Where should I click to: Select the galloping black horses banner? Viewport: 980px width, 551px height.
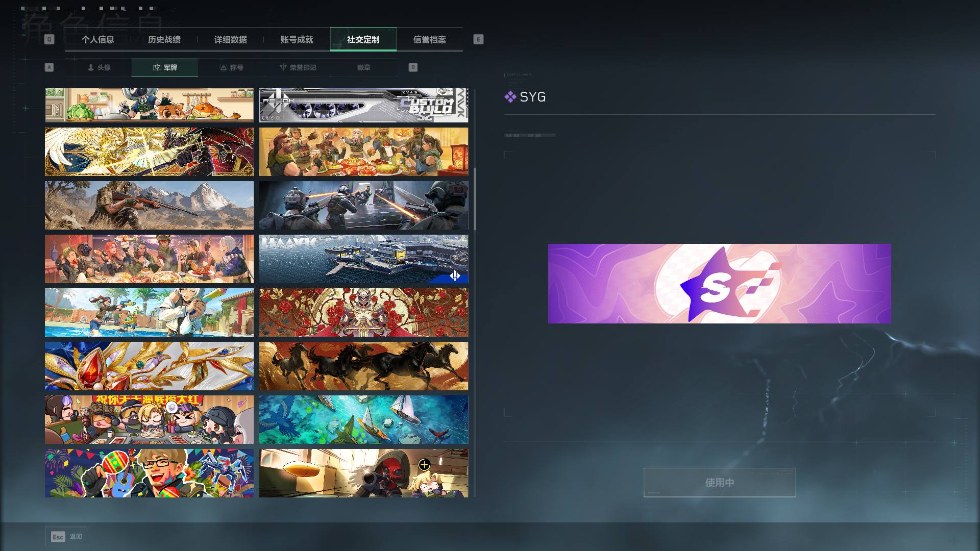pos(363,366)
